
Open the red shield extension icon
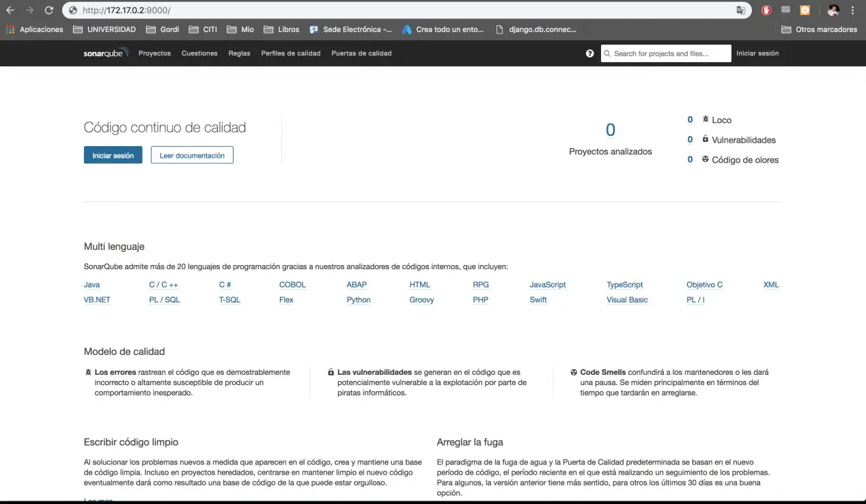(767, 10)
